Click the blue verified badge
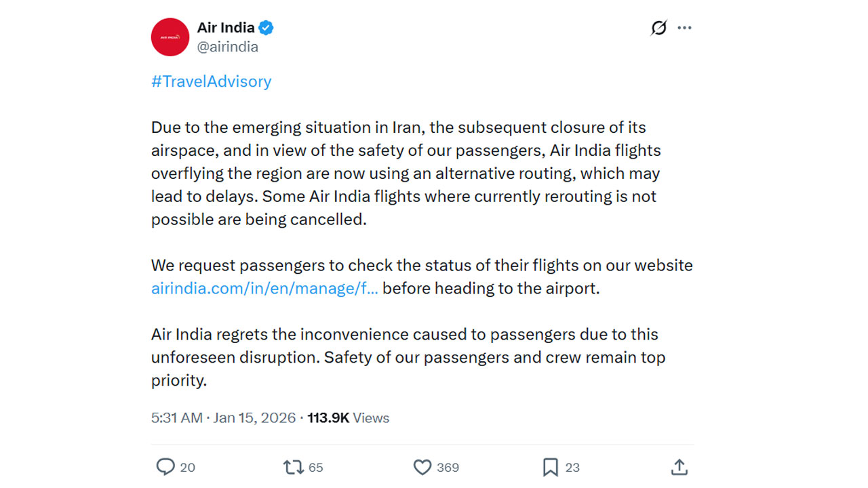The width and height of the screenshot is (868, 488). tap(266, 28)
